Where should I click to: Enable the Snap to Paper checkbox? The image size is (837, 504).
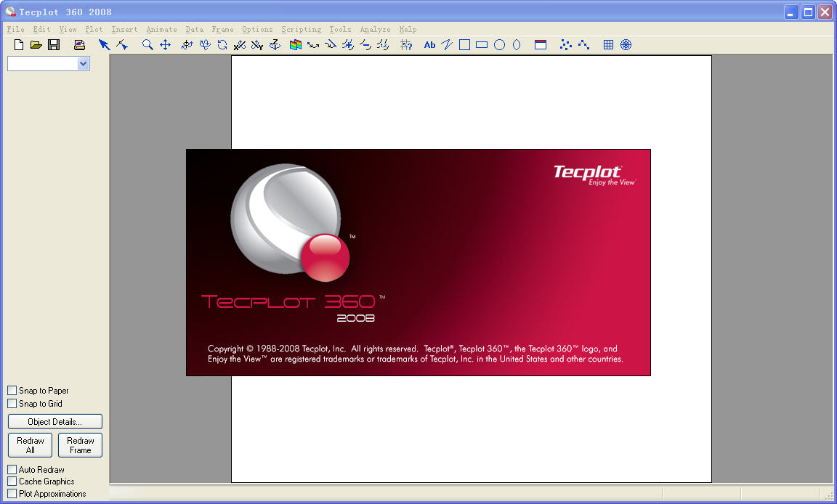point(12,391)
